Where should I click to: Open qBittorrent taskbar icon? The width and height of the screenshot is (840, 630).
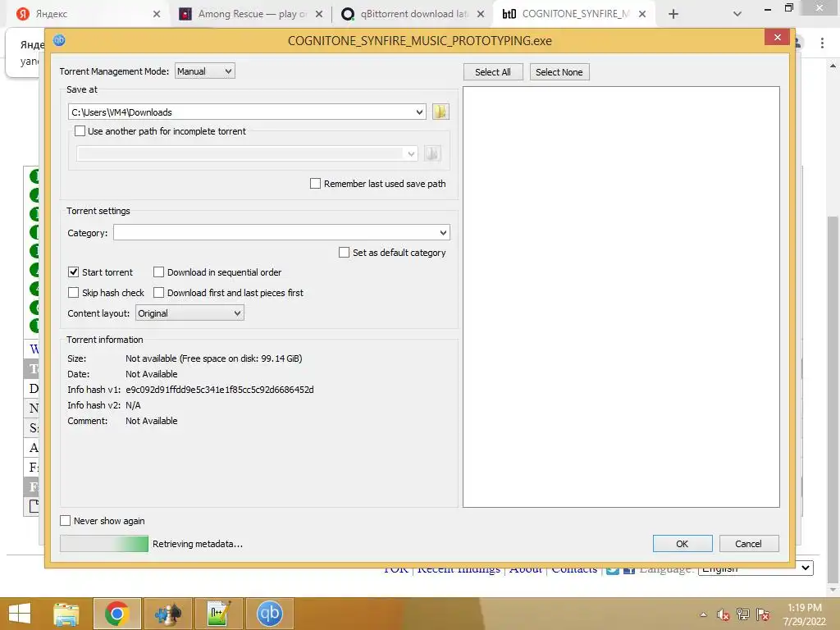(269, 614)
